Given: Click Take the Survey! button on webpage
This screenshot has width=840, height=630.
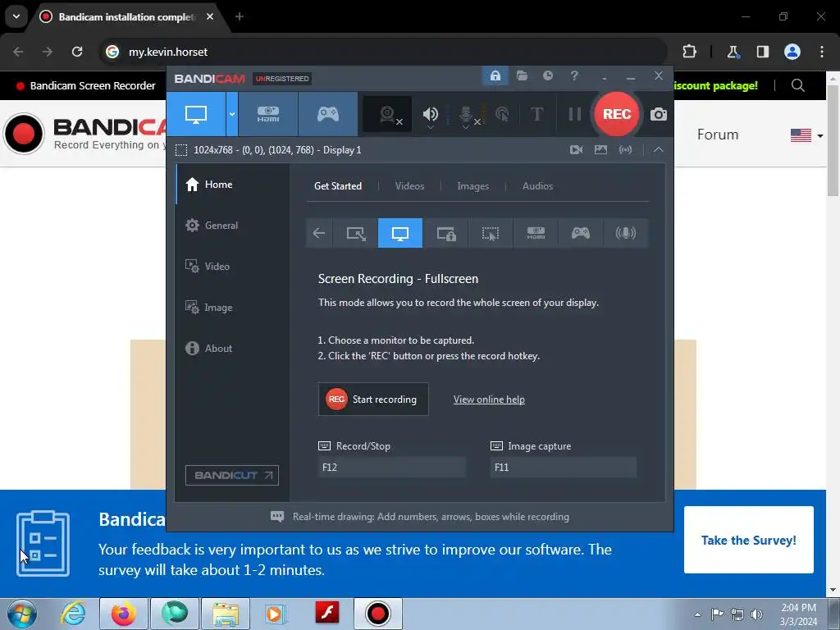Looking at the screenshot, I should tap(748, 540).
